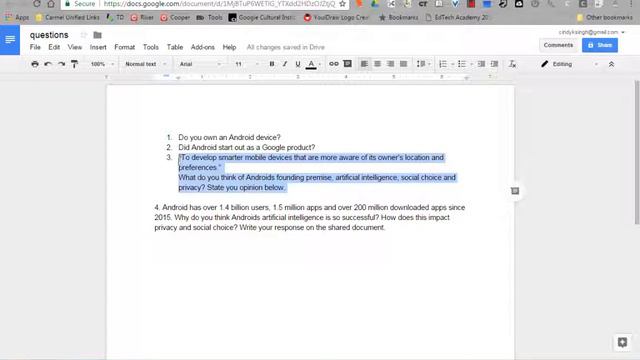Click the vertical page scrollbar
This screenshot has height=360, width=640.
tap(637, 152)
